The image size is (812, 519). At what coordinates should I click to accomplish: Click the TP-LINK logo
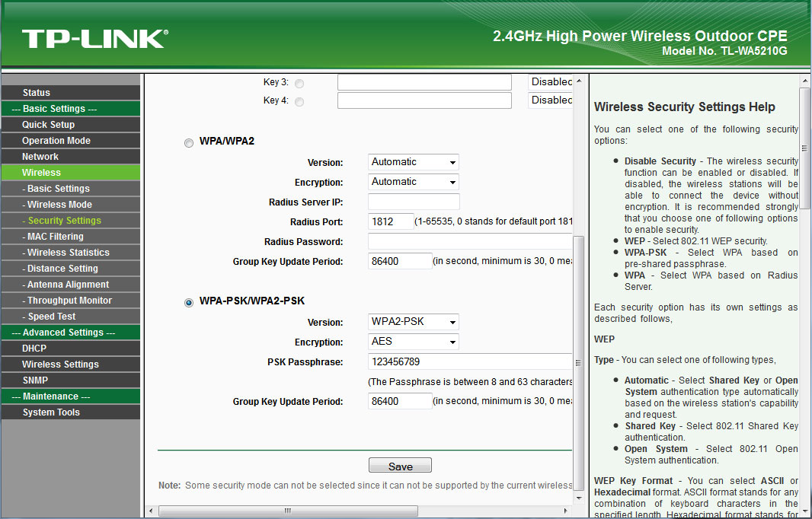[x=94, y=38]
